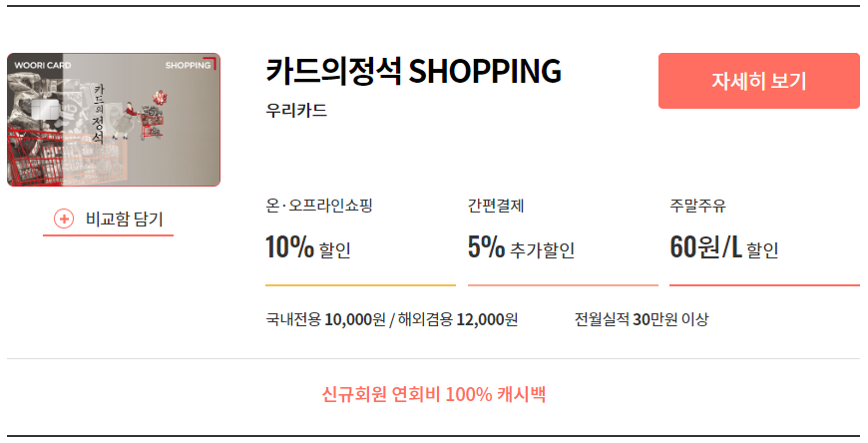Image resolution: width=868 pixels, height=443 pixels.
Task: Click the vertical 카드의정석 calligraphy on card
Action: tap(98, 114)
